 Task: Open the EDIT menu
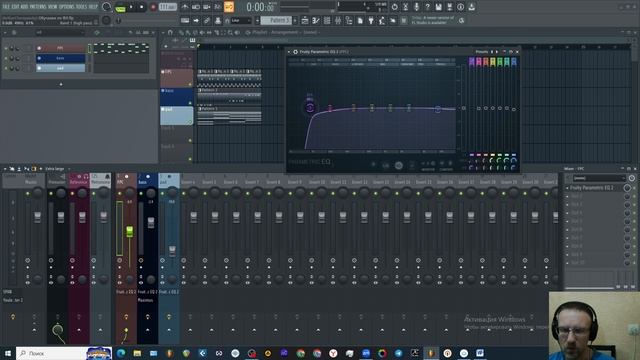16,7
